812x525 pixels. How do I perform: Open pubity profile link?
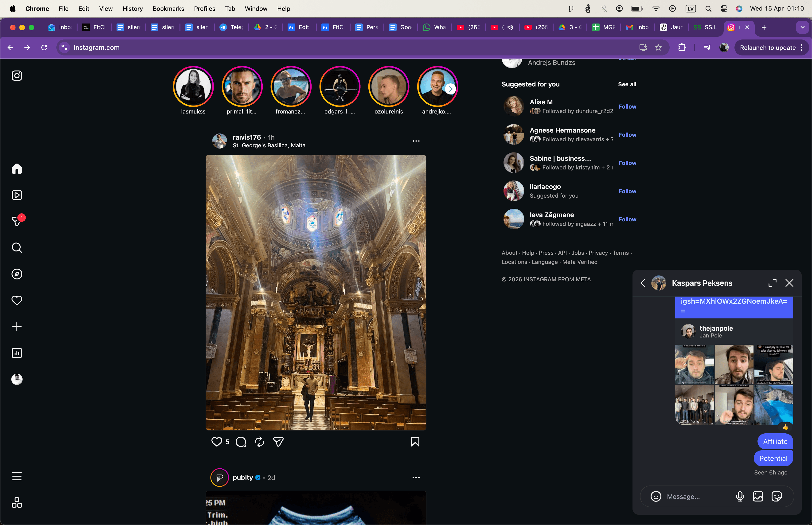tap(243, 478)
